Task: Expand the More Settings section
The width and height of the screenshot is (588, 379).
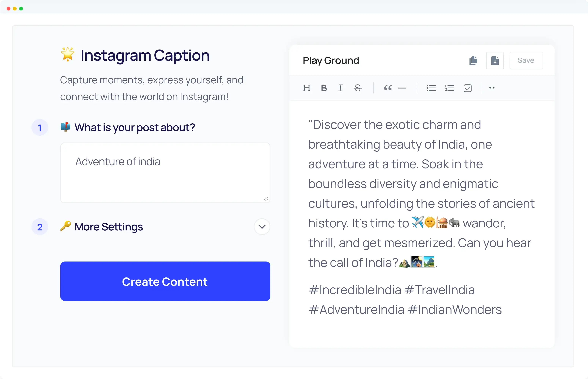Action: click(262, 226)
